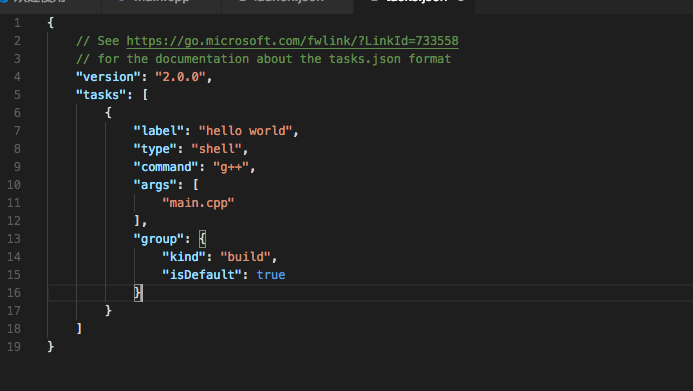Click the "args" key
Image resolution: width=693 pixels, height=391 pixels.
[x=155, y=185]
